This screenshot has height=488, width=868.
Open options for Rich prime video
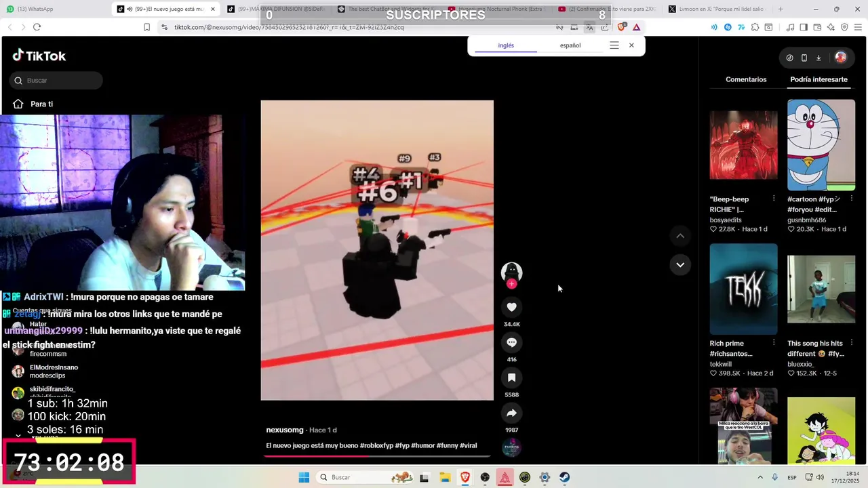pos(774,343)
